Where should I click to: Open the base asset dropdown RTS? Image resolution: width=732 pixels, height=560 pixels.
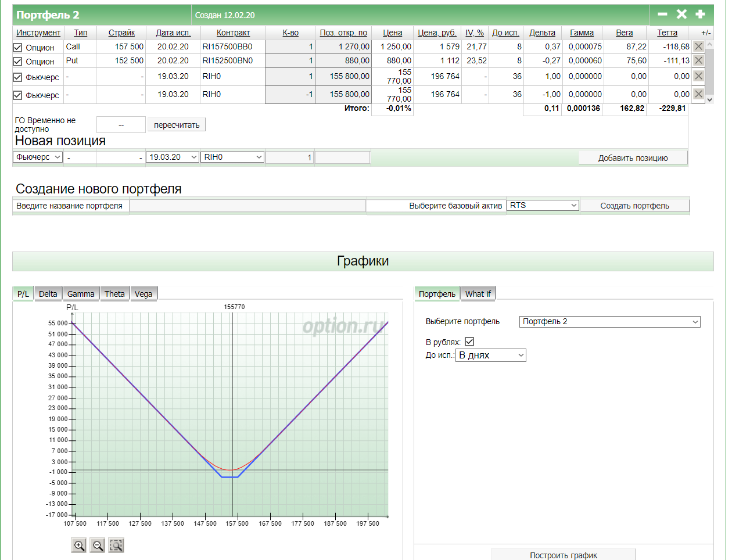click(543, 205)
